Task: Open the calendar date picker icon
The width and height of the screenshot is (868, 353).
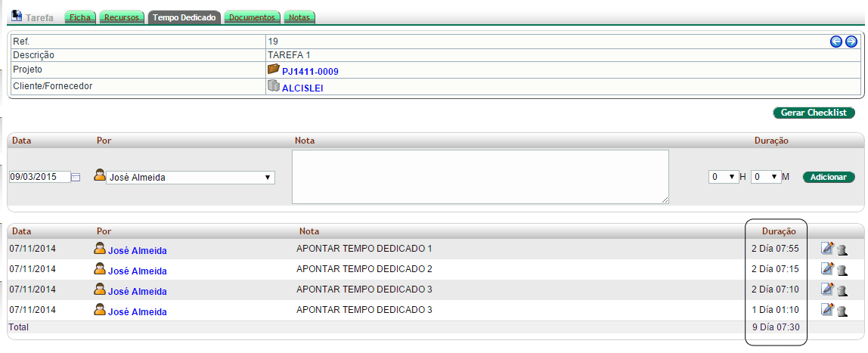Action: [x=76, y=177]
